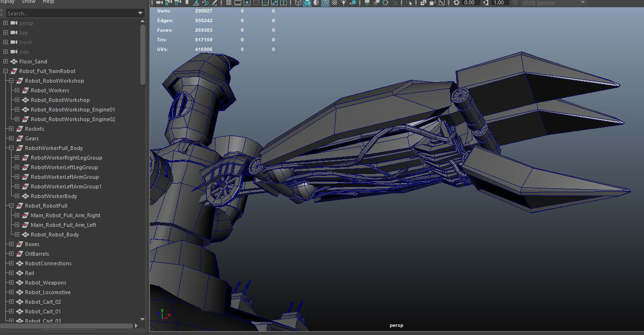Expand the Gears group
644x335 pixels.
pyautogui.click(x=11, y=138)
